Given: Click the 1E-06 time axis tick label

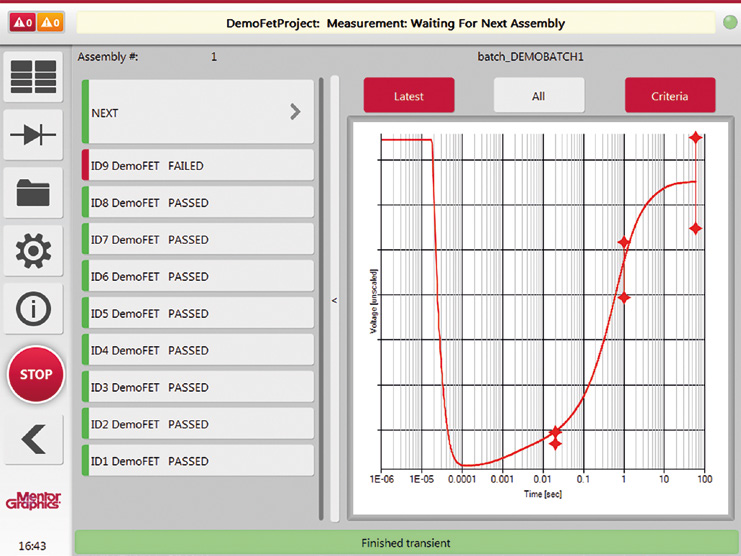Looking at the screenshot, I should [x=382, y=479].
